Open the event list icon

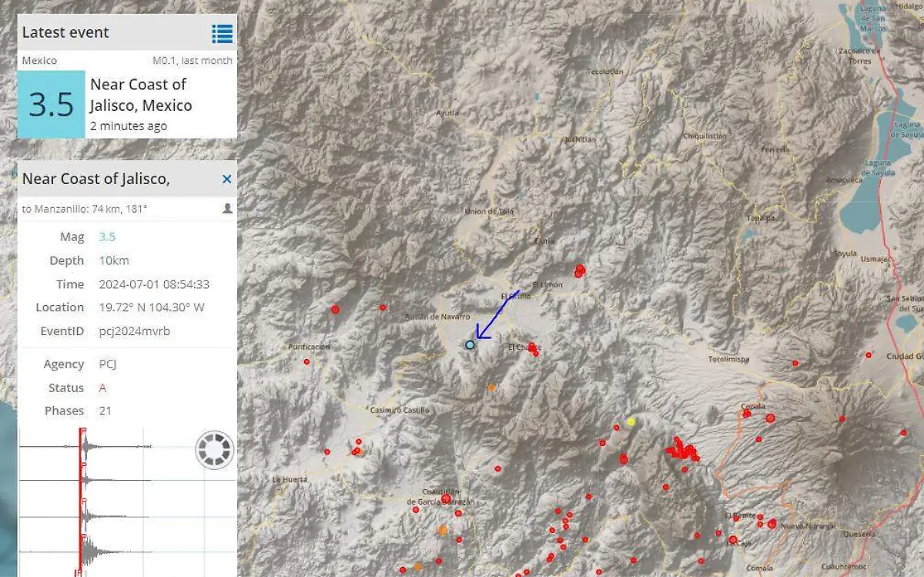pyautogui.click(x=222, y=33)
